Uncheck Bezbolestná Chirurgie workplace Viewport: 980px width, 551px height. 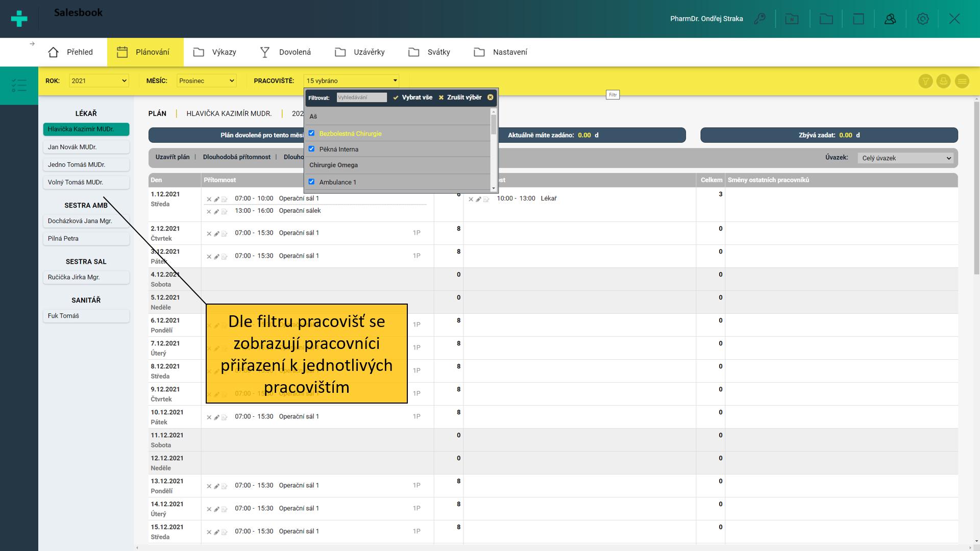[x=311, y=133]
